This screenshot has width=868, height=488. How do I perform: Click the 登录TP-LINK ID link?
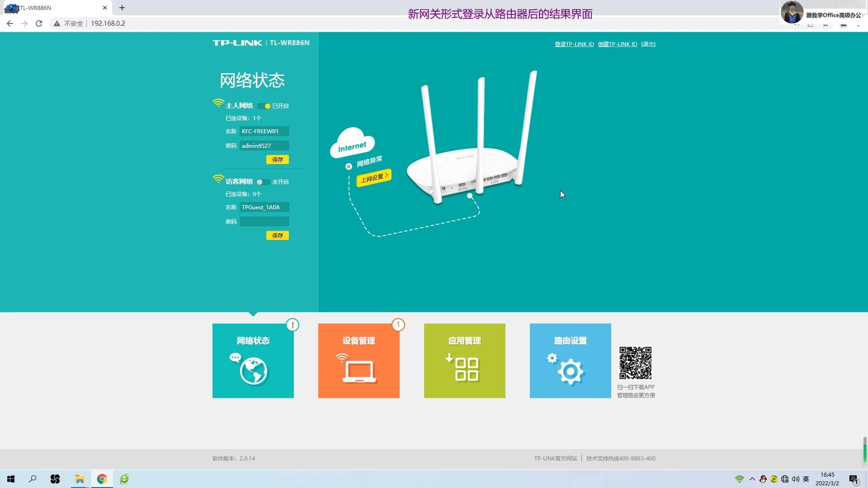pyautogui.click(x=574, y=44)
